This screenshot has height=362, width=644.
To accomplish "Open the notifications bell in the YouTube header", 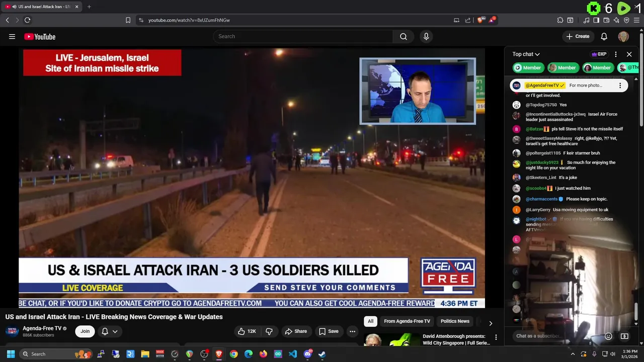I will coord(604,36).
